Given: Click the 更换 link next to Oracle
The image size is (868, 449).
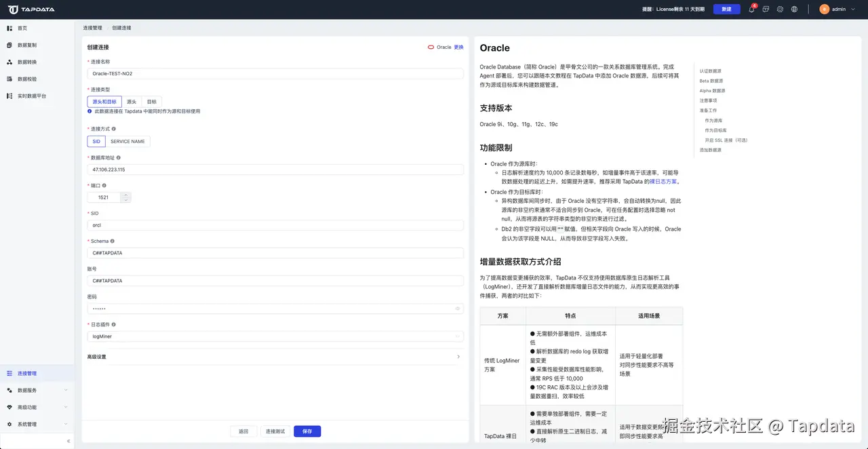Looking at the screenshot, I should tap(459, 47).
